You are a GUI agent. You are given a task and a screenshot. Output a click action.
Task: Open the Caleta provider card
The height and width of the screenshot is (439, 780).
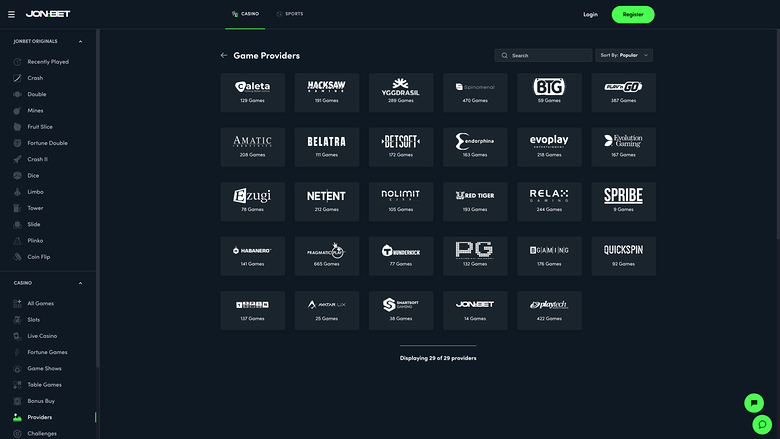[x=252, y=92]
